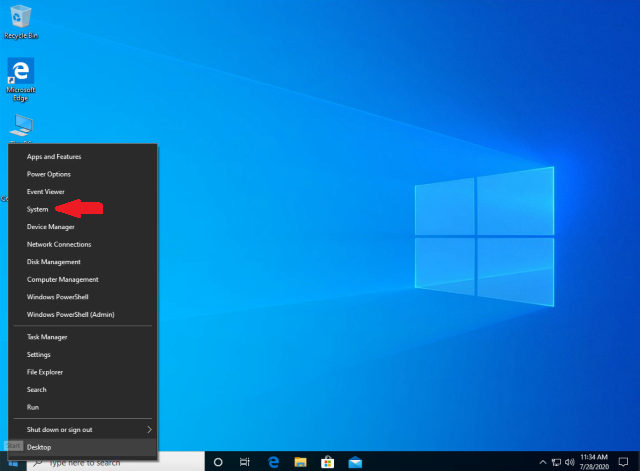Image resolution: width=640 pixels, height=471 pixels.
Task: Open the clock showing 11:34 AM
Action: coord(594,462)
